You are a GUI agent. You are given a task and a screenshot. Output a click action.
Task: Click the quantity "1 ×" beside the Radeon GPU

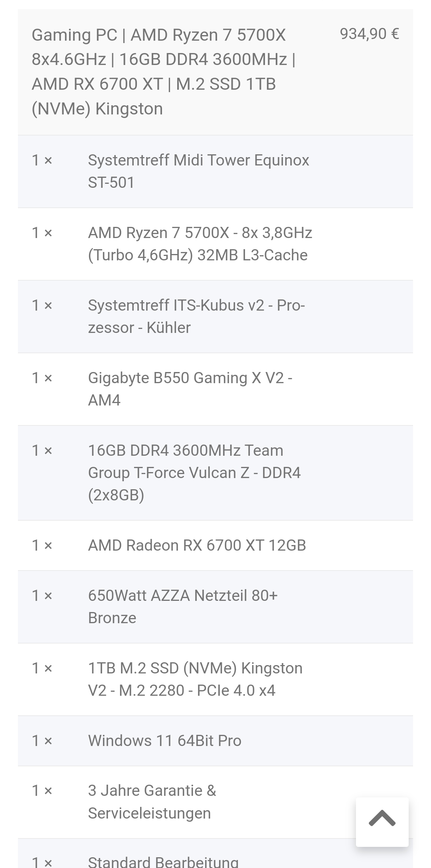[42, 545]
